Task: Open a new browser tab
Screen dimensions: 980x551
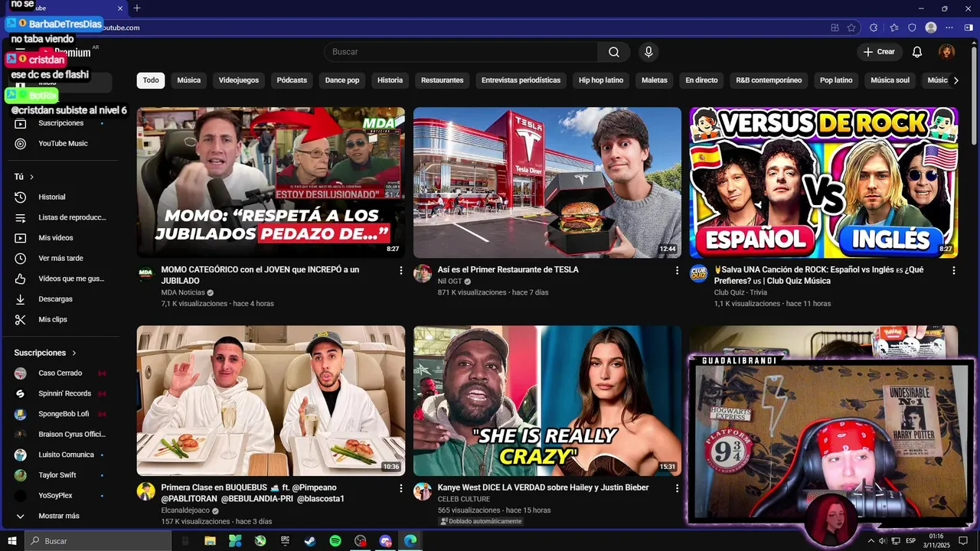Action: [137, 8]
